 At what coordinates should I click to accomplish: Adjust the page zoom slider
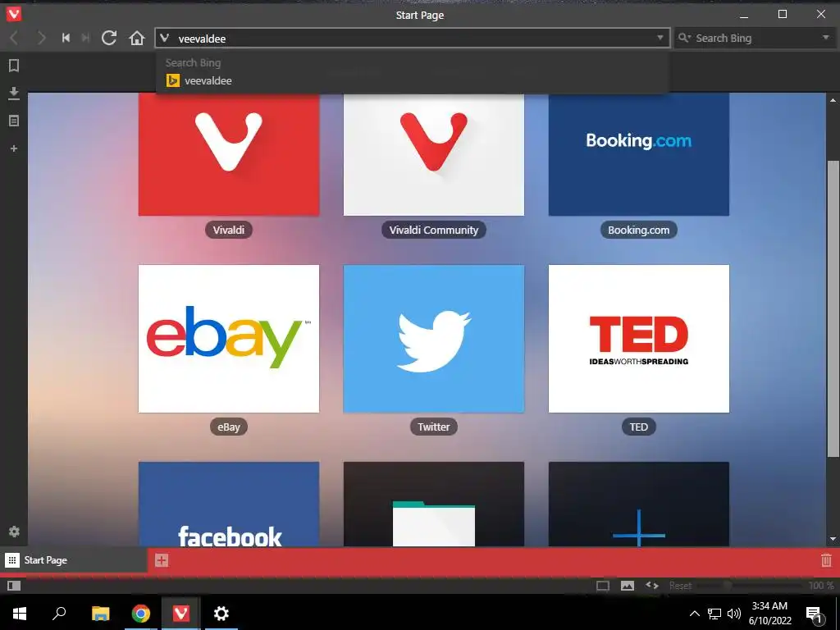(750, 586)
